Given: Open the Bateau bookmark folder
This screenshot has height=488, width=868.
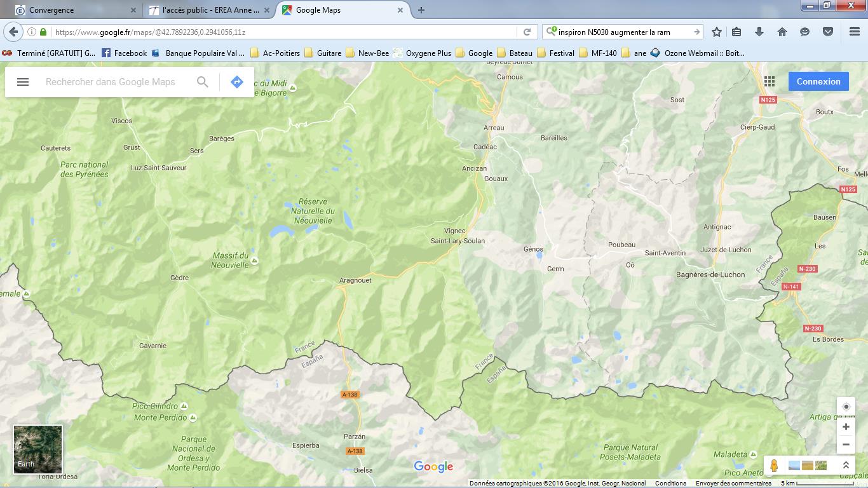Looking at the screenshot, I should tap(515, 53).
